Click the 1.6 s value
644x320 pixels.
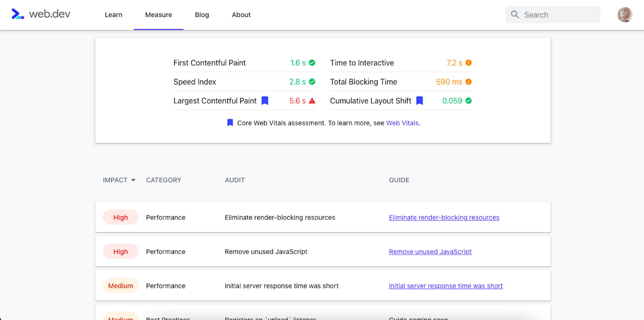[x=298, y=63]
